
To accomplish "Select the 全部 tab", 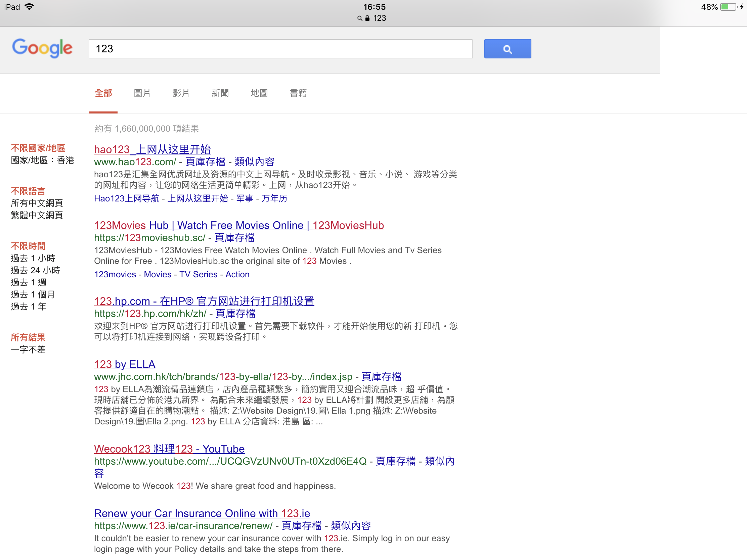I will click(103, 93).
